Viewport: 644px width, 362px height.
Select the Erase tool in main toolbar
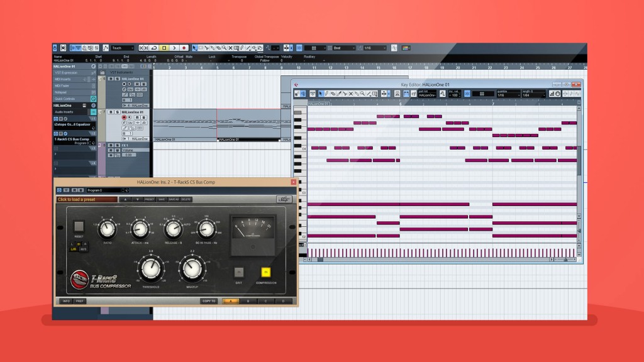pyautogui.click(x=218, y=48)
